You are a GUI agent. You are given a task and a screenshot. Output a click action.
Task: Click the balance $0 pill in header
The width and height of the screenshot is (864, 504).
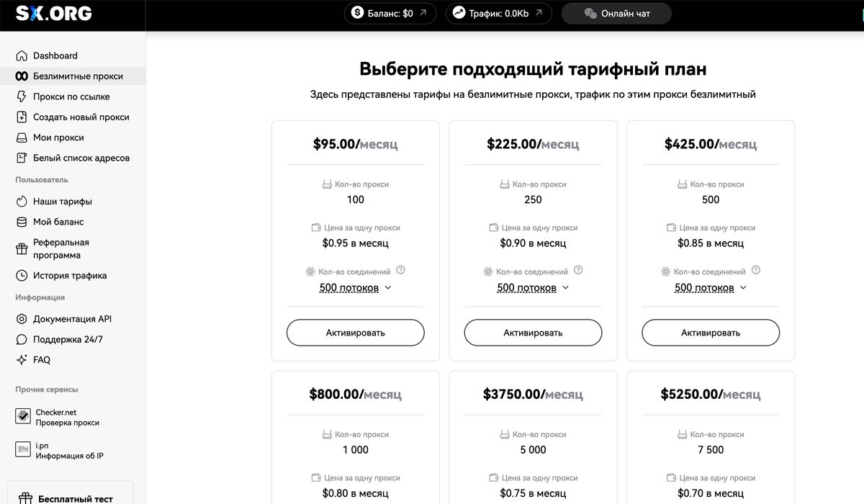click(x=390, y=14)
